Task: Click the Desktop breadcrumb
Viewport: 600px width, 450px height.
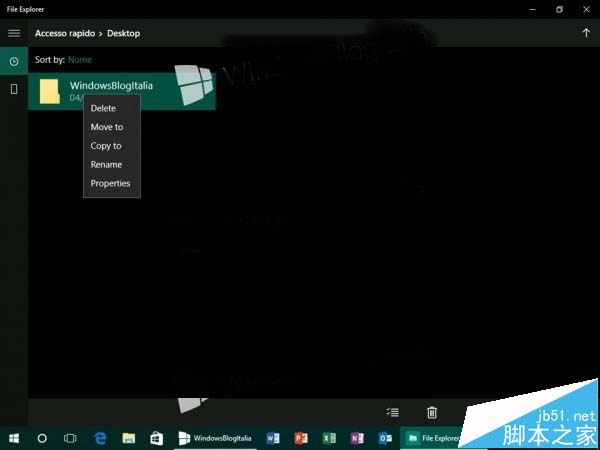Action: click(x=124, y=33)
